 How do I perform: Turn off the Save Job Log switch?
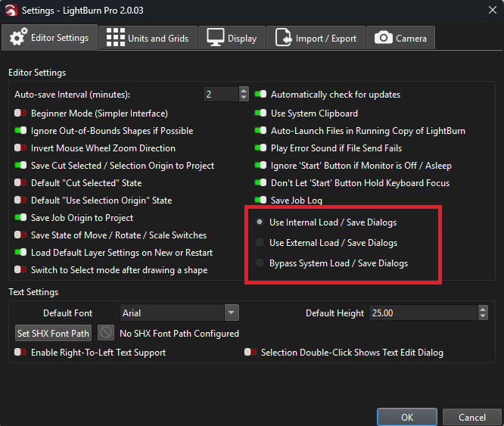(260, 201)
